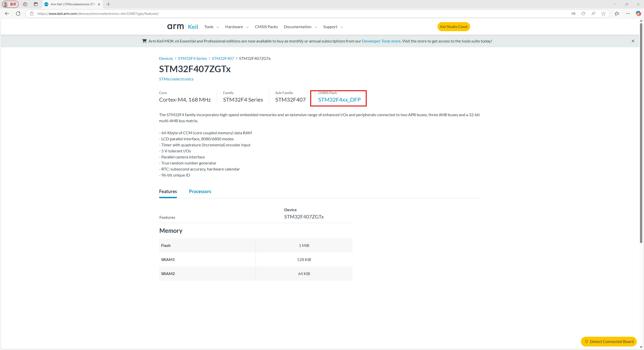
Task: Click the 64 KiB value
Action: 304,274
